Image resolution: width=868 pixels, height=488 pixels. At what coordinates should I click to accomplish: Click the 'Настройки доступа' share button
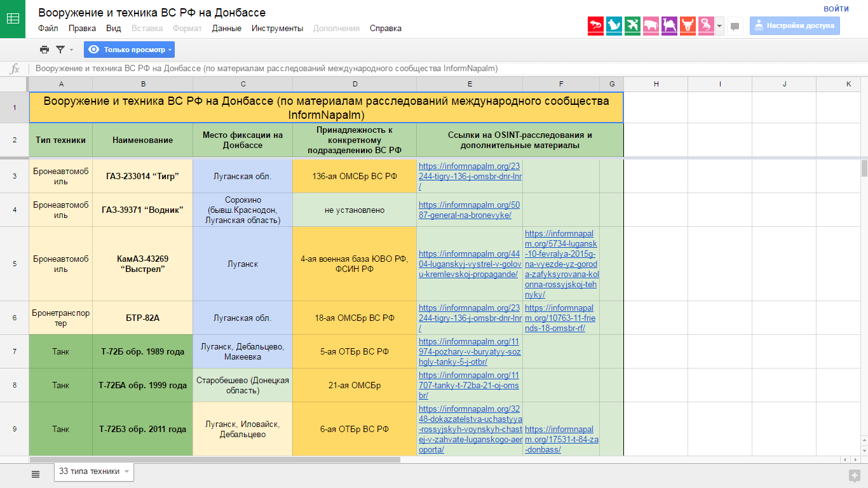tap(794, 26)
